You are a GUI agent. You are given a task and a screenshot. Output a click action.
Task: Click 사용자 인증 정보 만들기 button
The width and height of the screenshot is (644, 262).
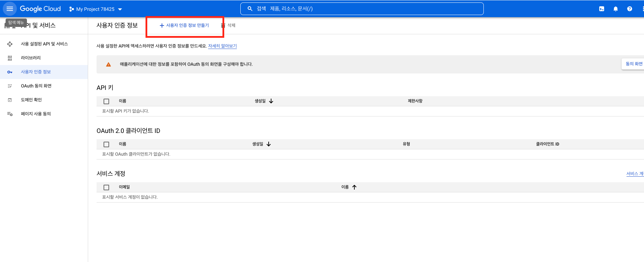tap(184, 26)
